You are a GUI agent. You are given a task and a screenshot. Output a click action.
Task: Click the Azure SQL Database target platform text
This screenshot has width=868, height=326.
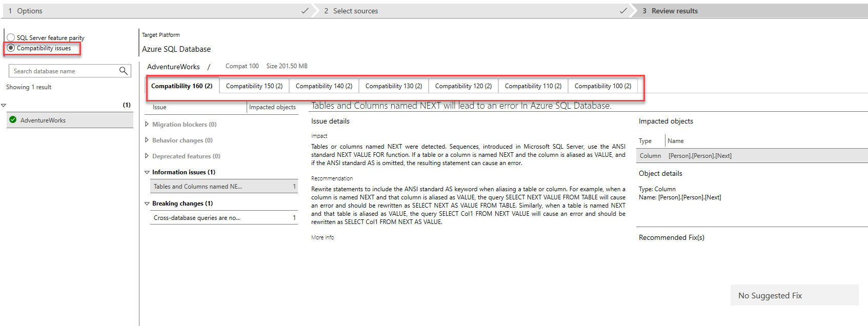point(176,49)
